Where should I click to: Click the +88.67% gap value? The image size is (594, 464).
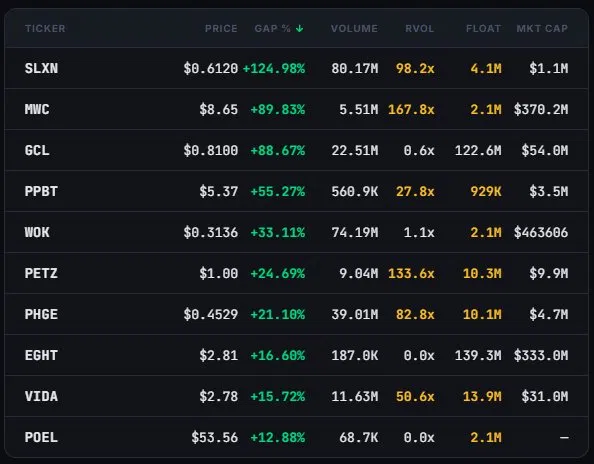pos(278,150)
